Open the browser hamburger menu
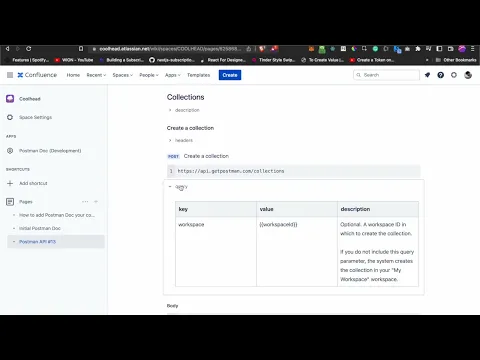This screenshot has height=360, width=480. click(x=472, y=49)
